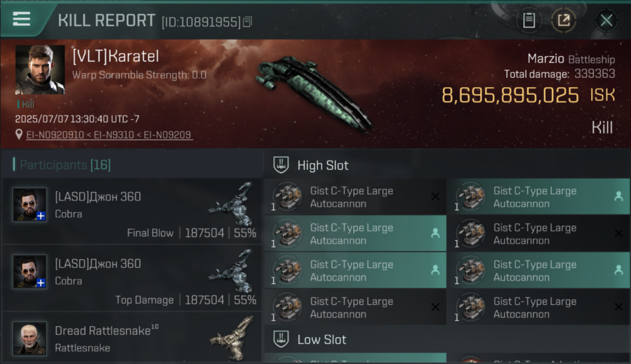Open the EI-N0920910 location link

point(56,135)
